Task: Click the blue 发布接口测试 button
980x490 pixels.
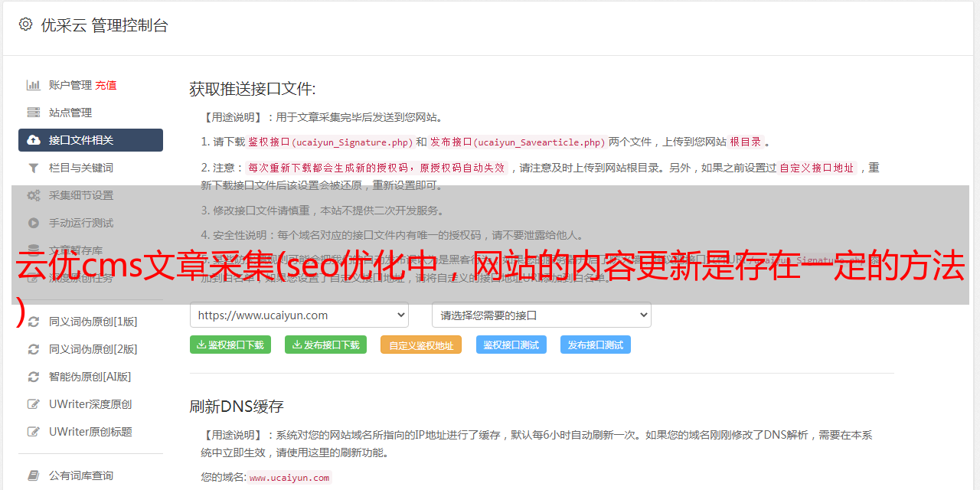Action: pyautogui.click(x=596, y=345)
